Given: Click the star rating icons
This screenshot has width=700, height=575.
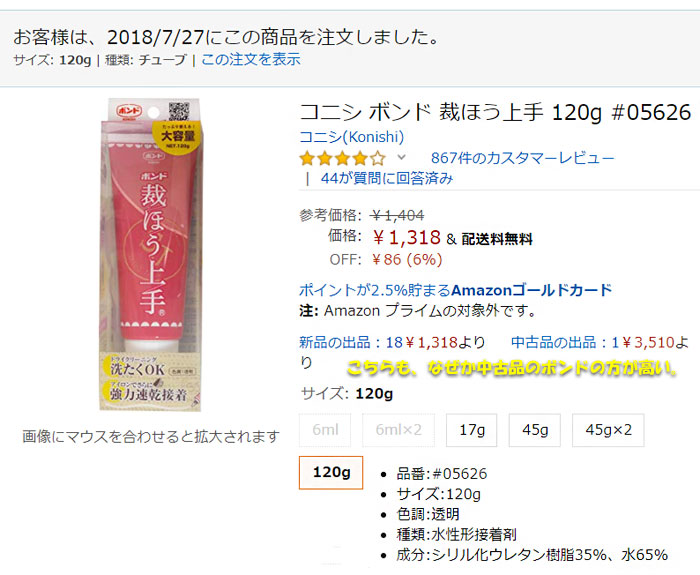Looking at the screenshot, I should [342, 158].
